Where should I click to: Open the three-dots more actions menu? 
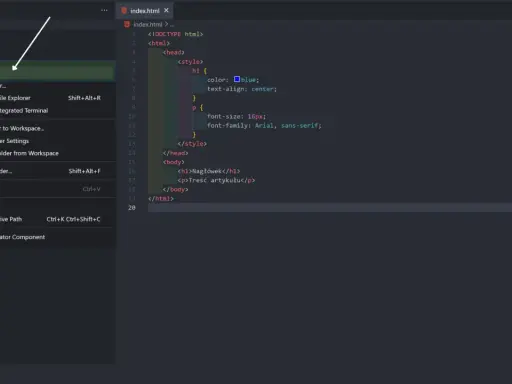104,10
